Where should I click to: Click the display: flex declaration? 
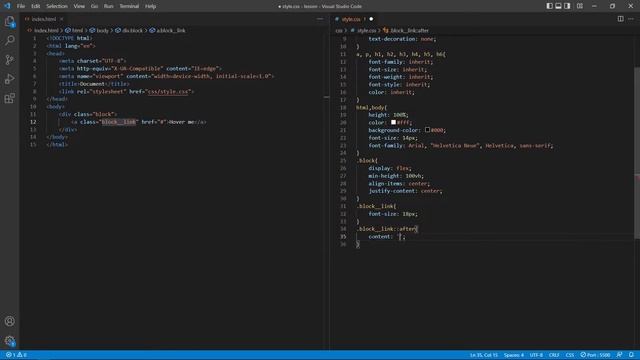[x=390, y=168]
